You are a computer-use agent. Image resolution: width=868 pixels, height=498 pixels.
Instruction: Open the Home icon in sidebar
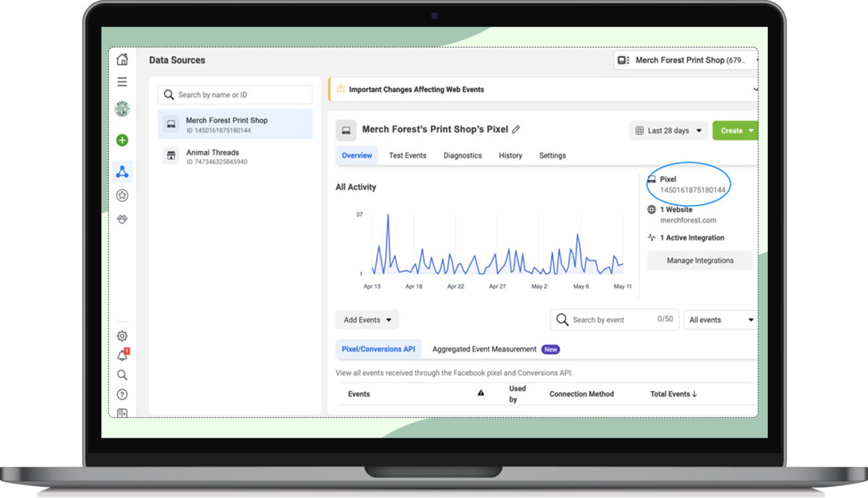[x=122, y=60]
